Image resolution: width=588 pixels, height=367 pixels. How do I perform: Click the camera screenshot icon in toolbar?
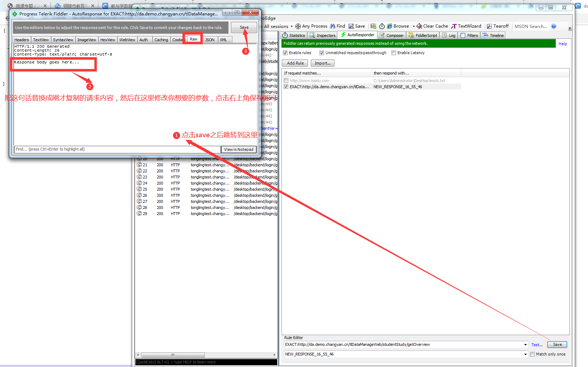pyautogui.click(x=373, y=26)
